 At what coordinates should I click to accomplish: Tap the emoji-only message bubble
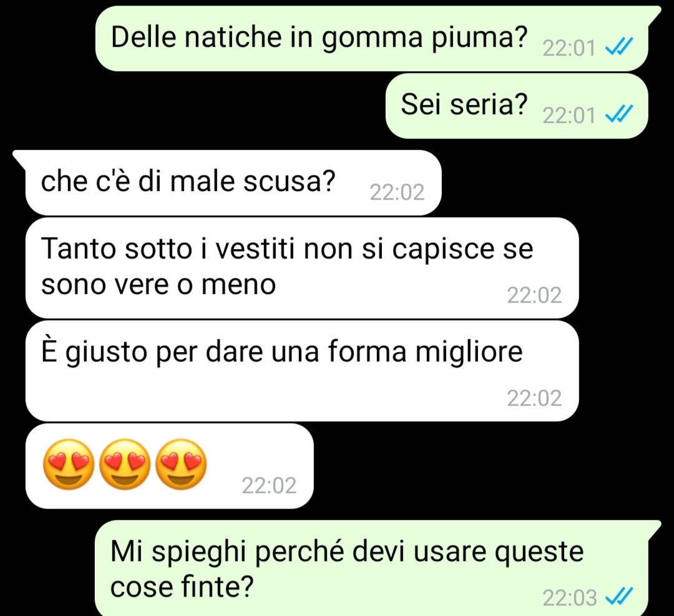(169, 466)
